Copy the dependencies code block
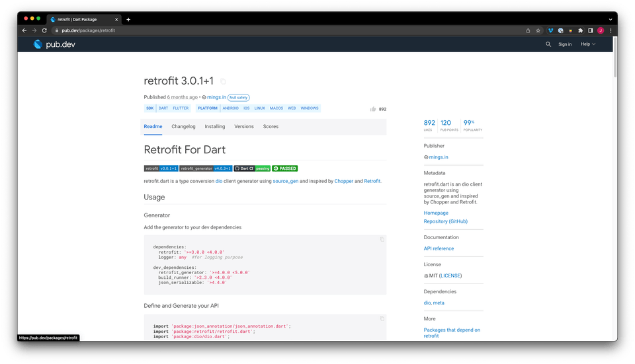Image resolution: width=635 pixels, height=364 pixels. [x=382, y=239]
